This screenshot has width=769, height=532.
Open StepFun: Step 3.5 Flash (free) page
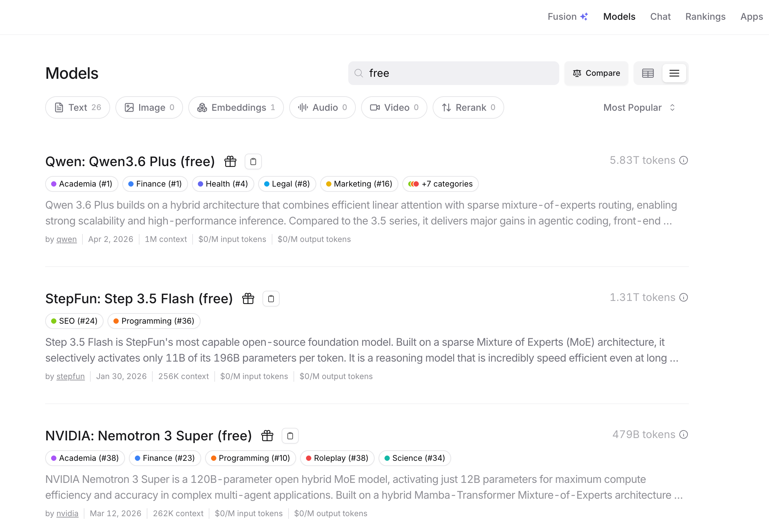[139, 299]
